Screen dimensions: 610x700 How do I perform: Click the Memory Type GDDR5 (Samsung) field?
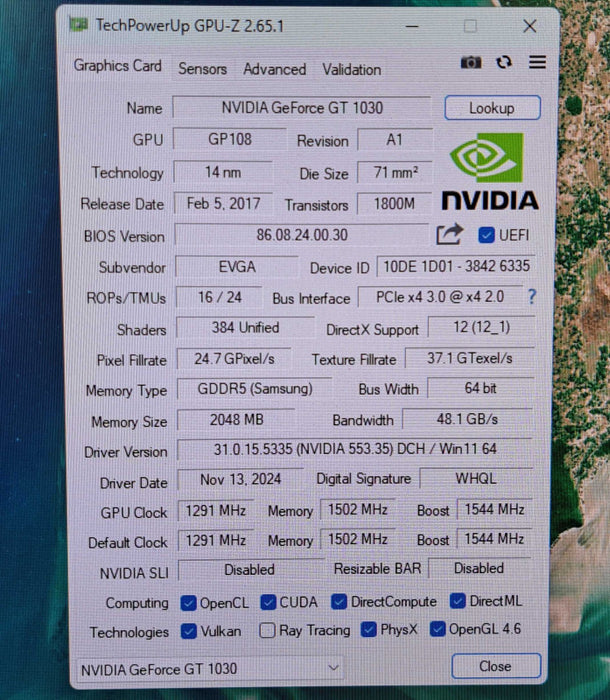tap(255, 389)
